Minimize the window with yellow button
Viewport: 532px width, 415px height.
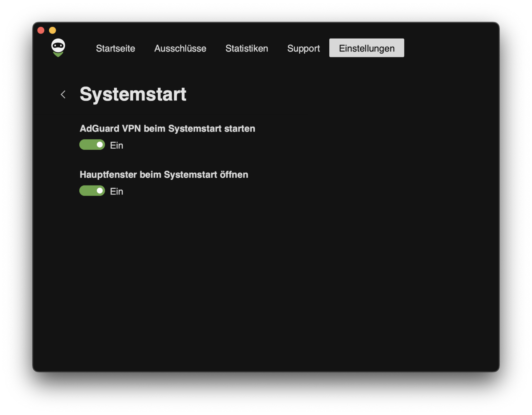pos(53,30)
